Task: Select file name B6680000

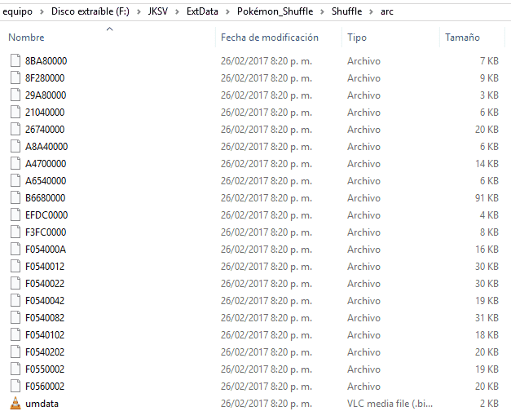Action: (46, 198)
